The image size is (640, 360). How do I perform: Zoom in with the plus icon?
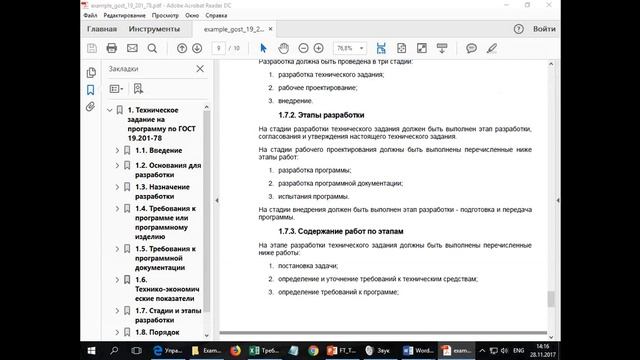click(319, 48)
